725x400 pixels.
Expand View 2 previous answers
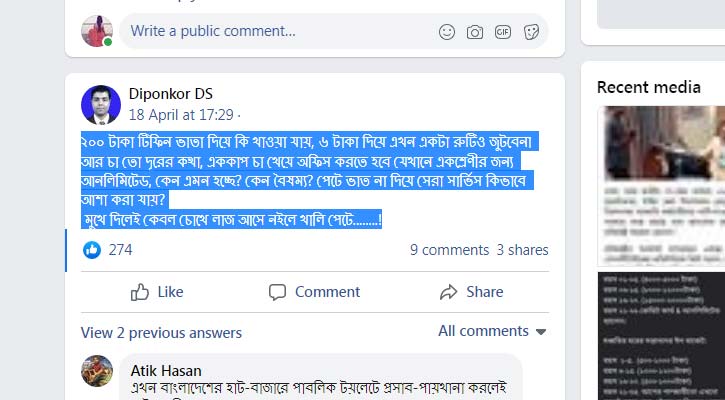tap(161, 333)
